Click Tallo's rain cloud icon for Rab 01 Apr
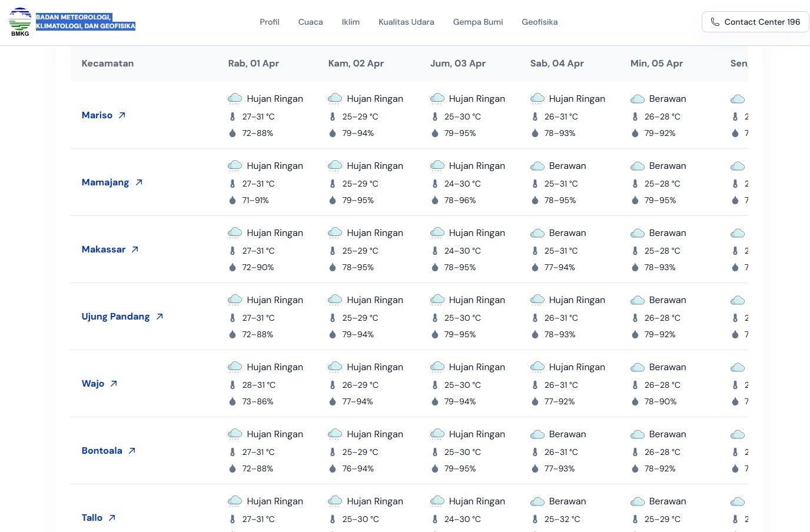 235,501
